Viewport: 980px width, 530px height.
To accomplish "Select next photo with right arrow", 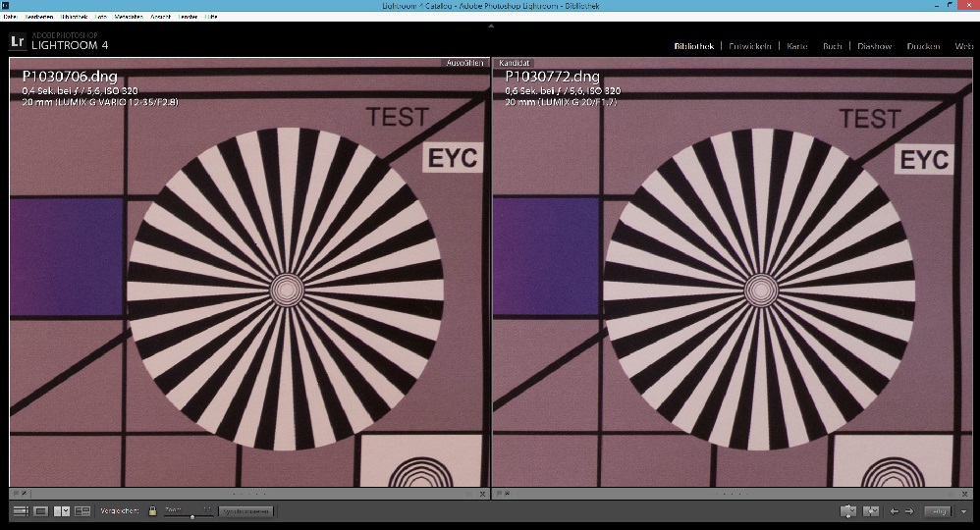I will click(909, 511).
